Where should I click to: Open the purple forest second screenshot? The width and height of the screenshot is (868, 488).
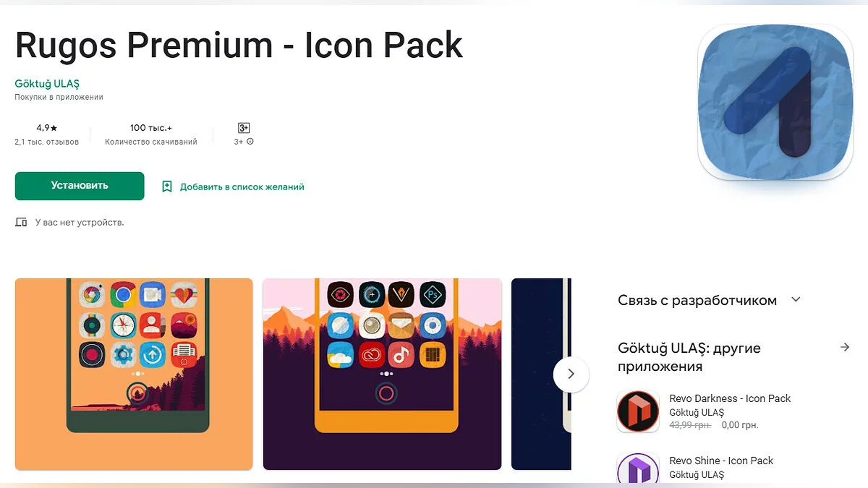382,374
